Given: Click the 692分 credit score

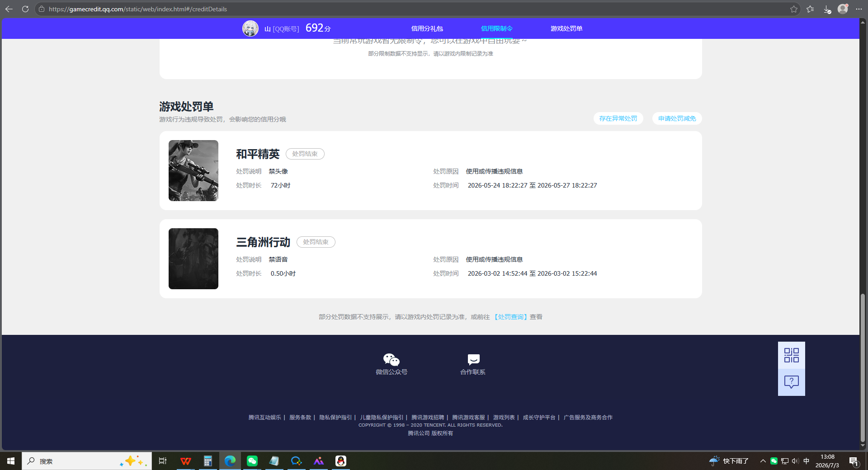Looking at the screenshot, I should point(318,28).
